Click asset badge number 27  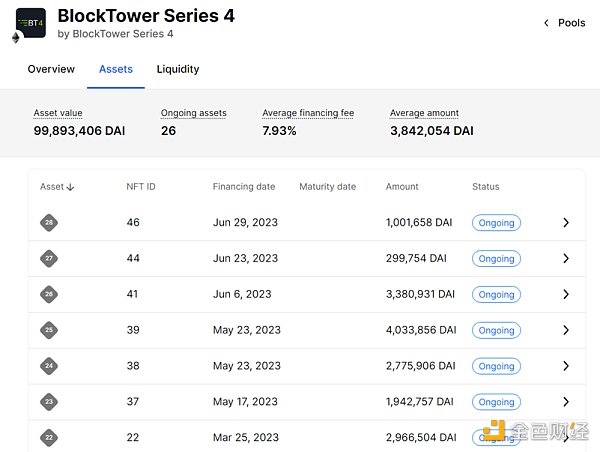49,258
